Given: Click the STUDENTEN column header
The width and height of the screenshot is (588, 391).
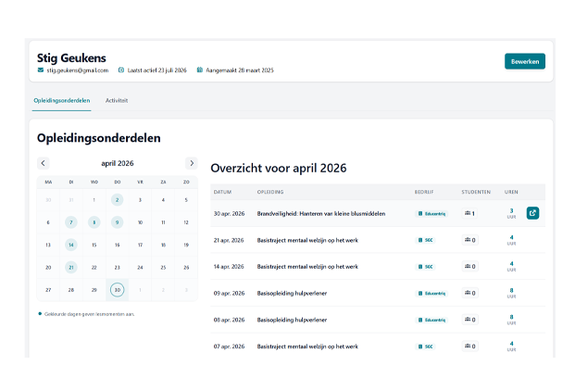Looking at the screenshot, I should [476, 192].
